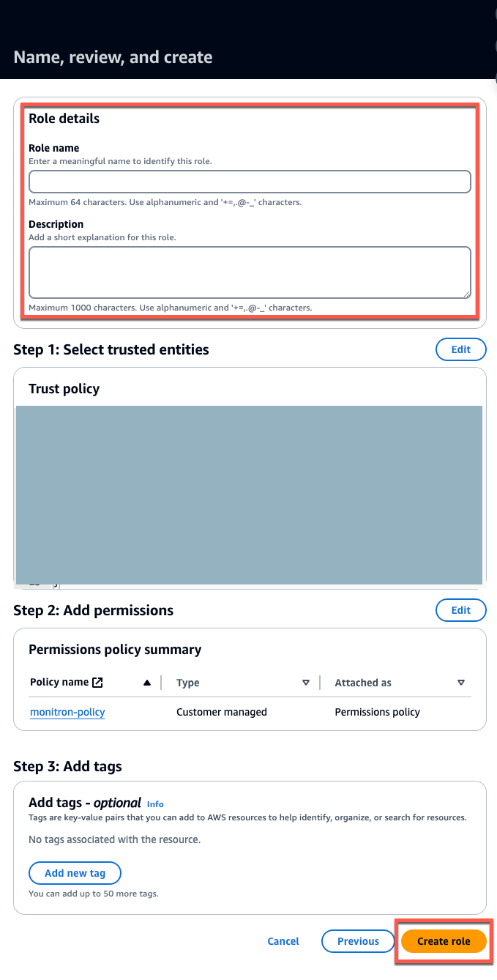Click the sort triangle on Policy name column

tap(147, 682)
